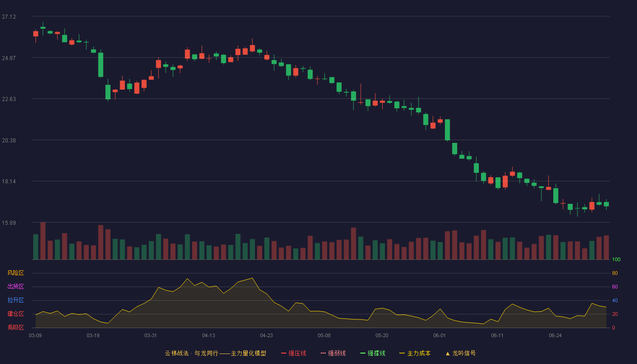Image resolution: width=637 pixels, height=364 pixels.
Task: Click the 06-11 date axis label
Action: coord(497,335)
